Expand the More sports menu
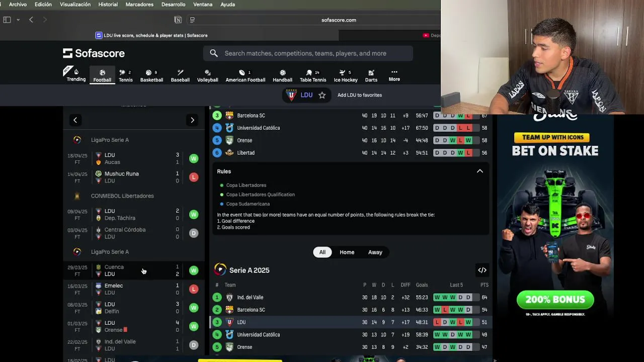644x362 pixels. [x=394, y=75]
